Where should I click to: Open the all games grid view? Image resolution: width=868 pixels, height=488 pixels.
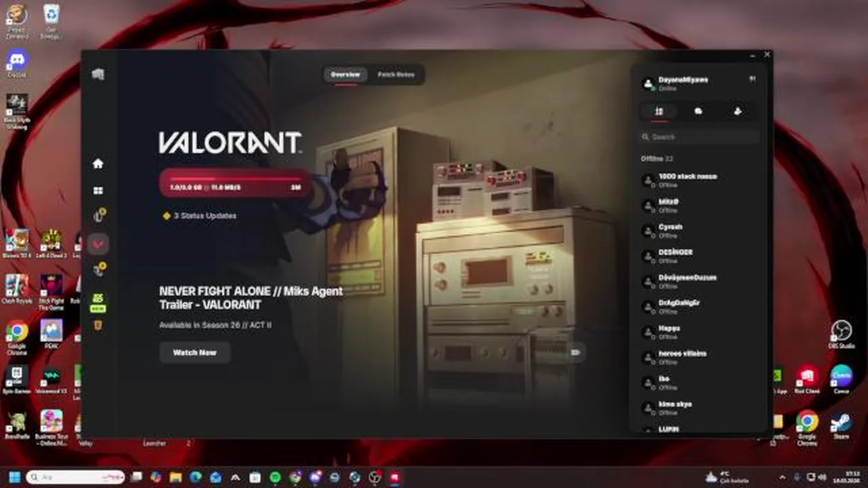pos(98,190)
